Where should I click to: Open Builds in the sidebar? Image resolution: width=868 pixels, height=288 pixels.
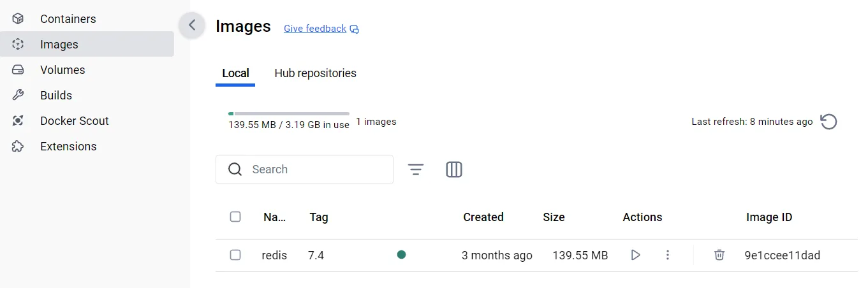(87, 96)
